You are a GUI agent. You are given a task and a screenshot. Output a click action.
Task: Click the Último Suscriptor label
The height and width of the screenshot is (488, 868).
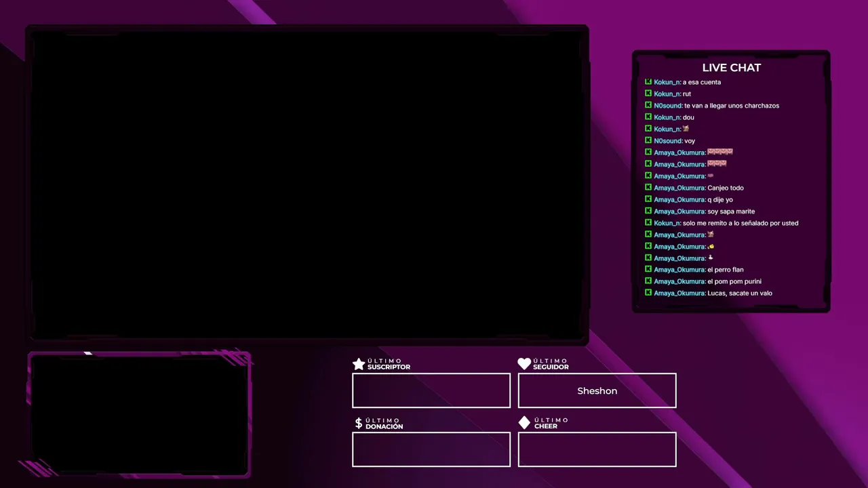389,364
